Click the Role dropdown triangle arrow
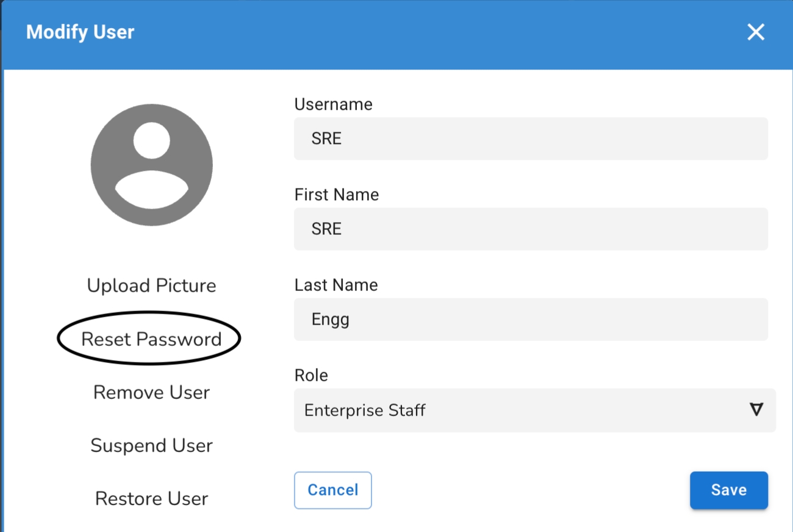 [x=756, y=409]
